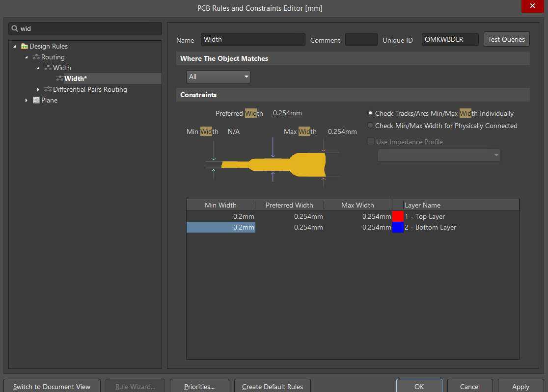Click the Test Queries button

pos(506,39)
